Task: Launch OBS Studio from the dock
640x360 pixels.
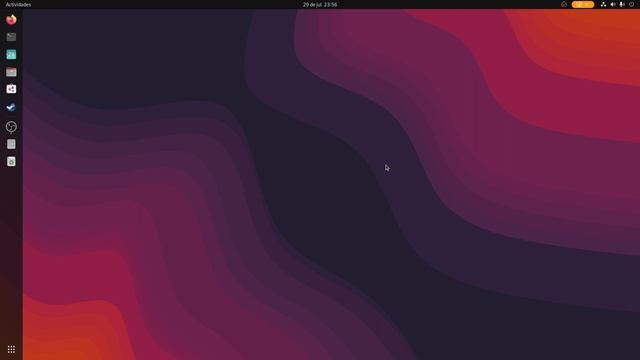Action: [x=11, y=127]
